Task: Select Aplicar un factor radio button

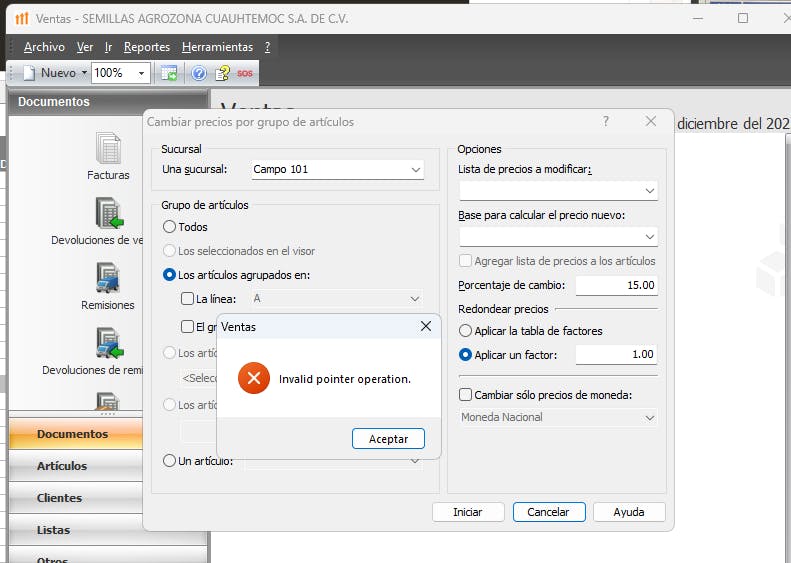Action: click(465, 355)
